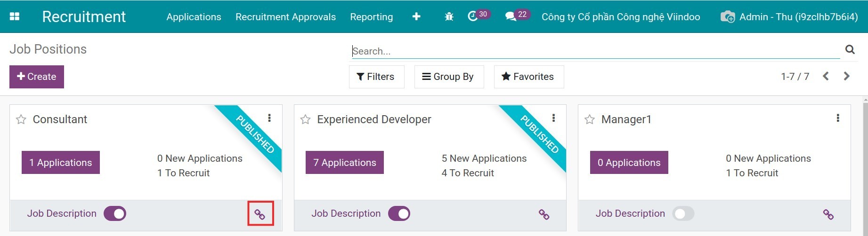Click the Create button

37,77
